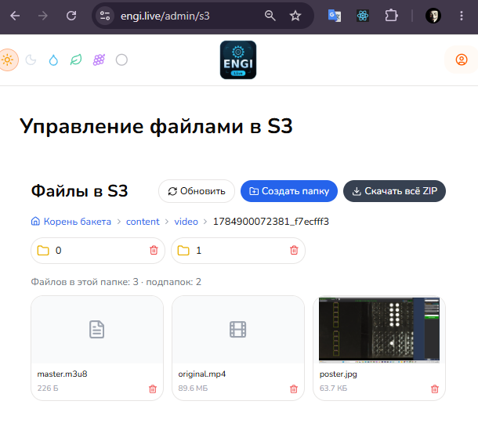This screenshot has height=448, width=478.
Task: Click the Управление файлами в S3 heading
Action: point(156,126)
